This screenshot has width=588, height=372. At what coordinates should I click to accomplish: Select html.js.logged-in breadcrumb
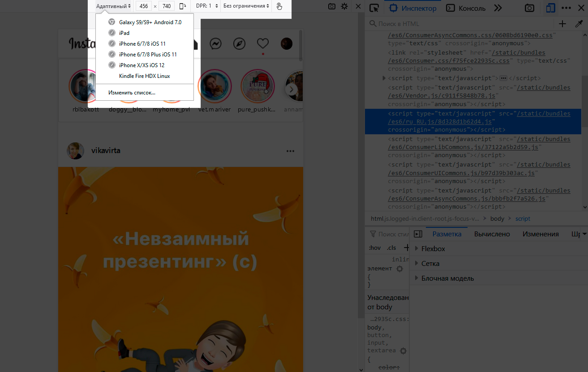point(425,218)
